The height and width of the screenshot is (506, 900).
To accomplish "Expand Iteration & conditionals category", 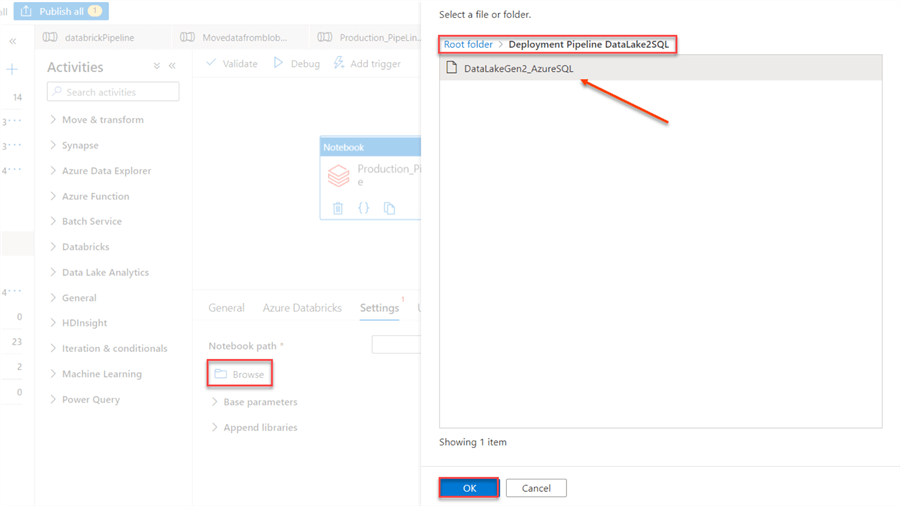I will 115,348.
